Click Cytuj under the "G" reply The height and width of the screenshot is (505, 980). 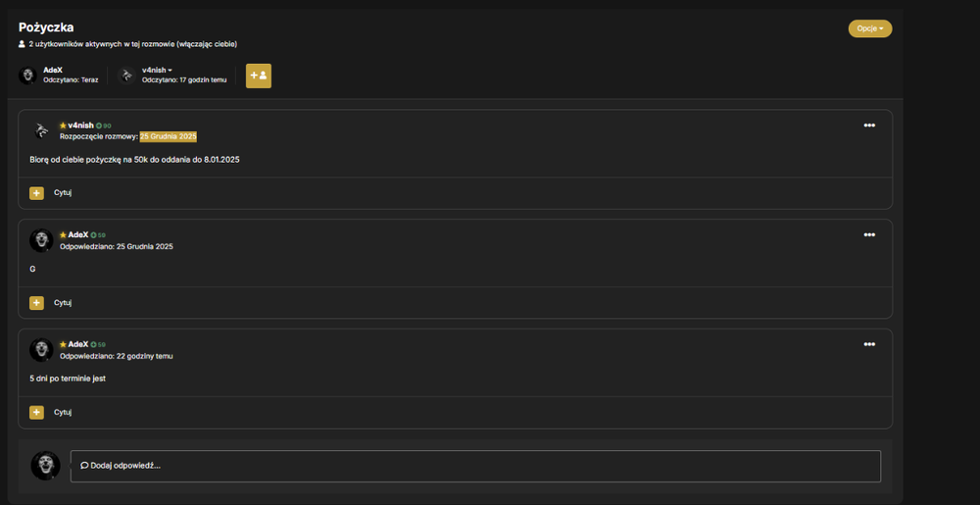pos(63,302)
